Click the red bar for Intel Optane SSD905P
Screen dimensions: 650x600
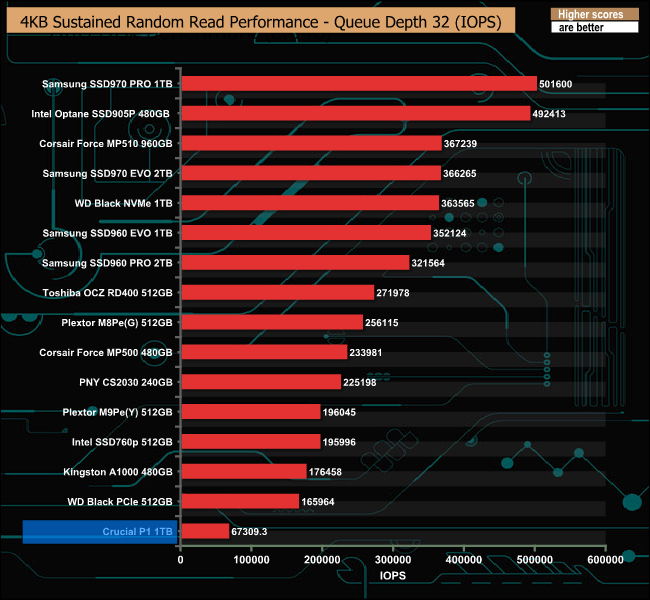click(356, 114)
